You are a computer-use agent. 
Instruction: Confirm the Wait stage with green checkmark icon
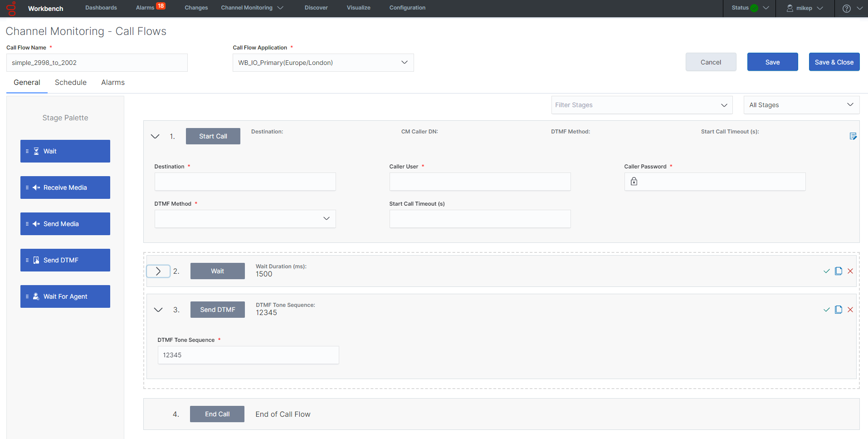(x=826, y=271)
